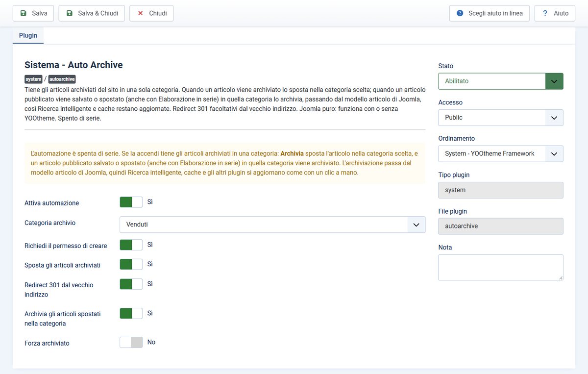The height and width of the screenshot is (374, 588).
Task: Open the Categoria archivio dropdown showing Venduti
Action: [272, 224]
